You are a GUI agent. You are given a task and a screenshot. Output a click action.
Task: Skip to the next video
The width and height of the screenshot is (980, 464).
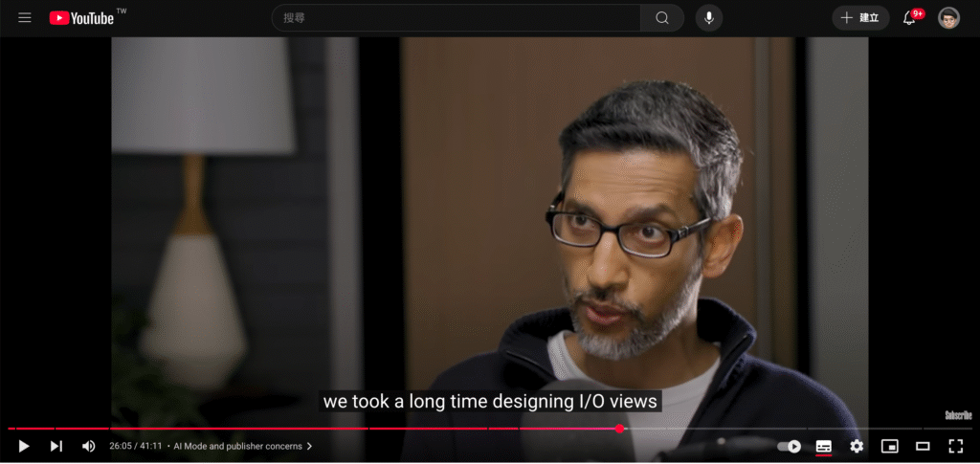coord(56,446)
